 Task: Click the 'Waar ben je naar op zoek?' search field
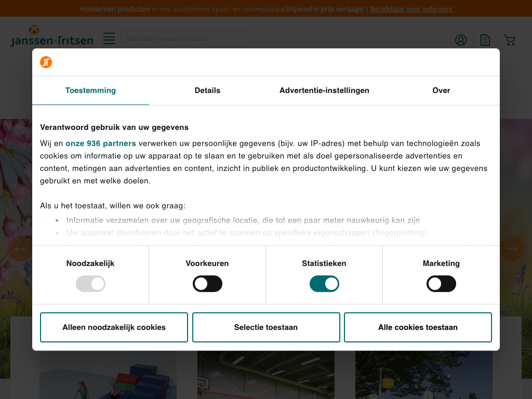point(186,39)
